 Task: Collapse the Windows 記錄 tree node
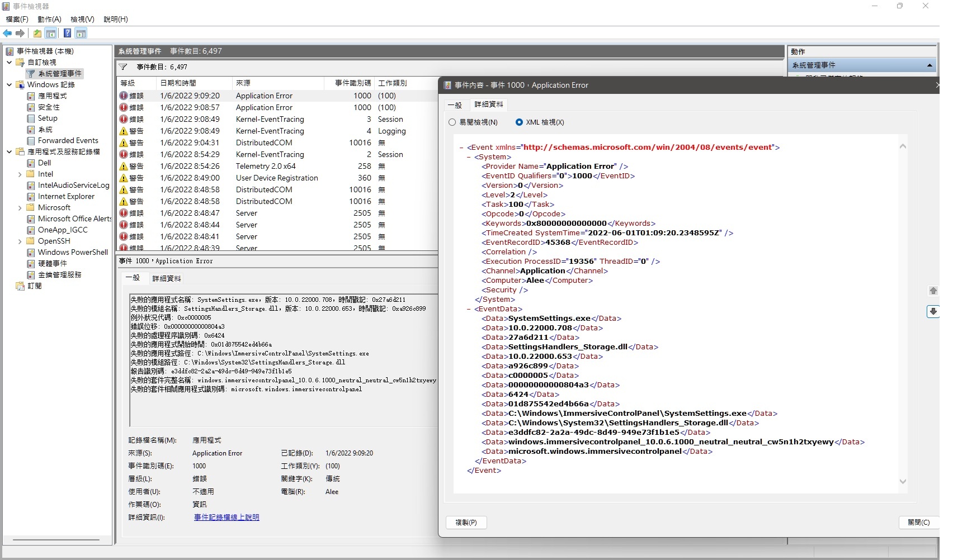tap(10, 85)
